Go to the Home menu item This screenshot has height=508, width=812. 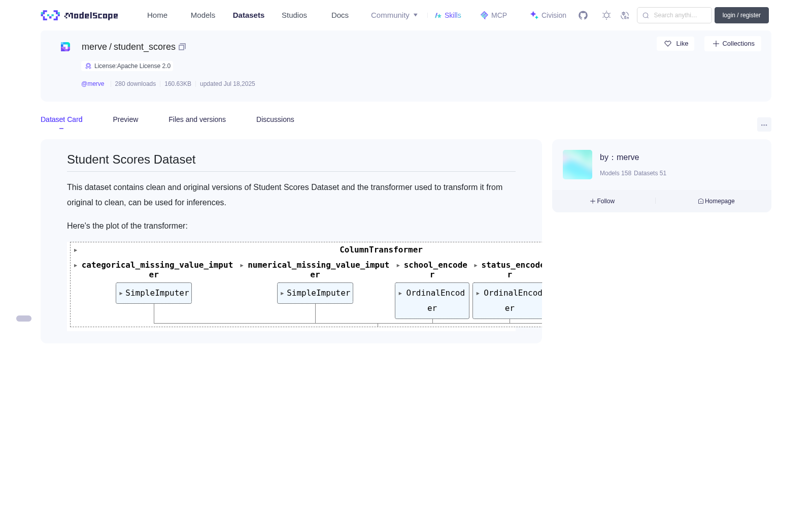click(x=157, y=15)
